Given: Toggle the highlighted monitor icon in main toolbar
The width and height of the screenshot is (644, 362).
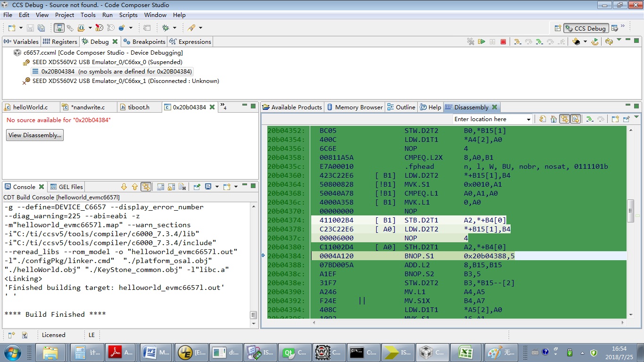Looking at the screenshot, I should (58, 28).
